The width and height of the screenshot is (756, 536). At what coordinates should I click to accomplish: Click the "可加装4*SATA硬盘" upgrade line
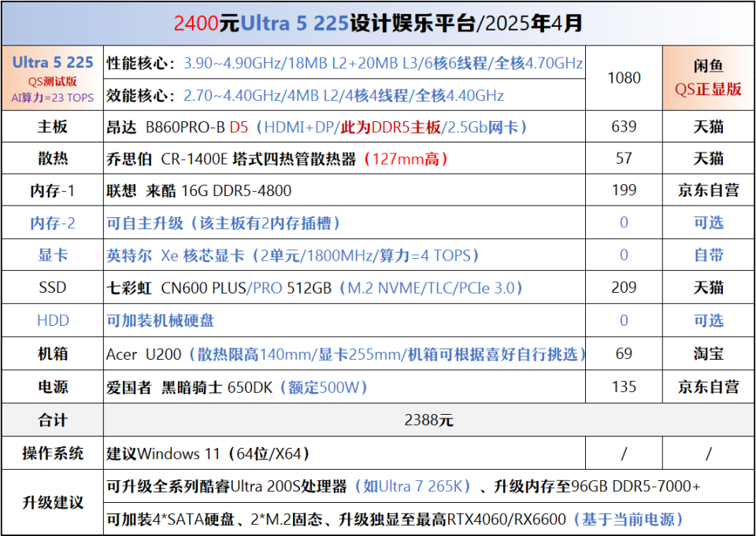pos(395,519)
